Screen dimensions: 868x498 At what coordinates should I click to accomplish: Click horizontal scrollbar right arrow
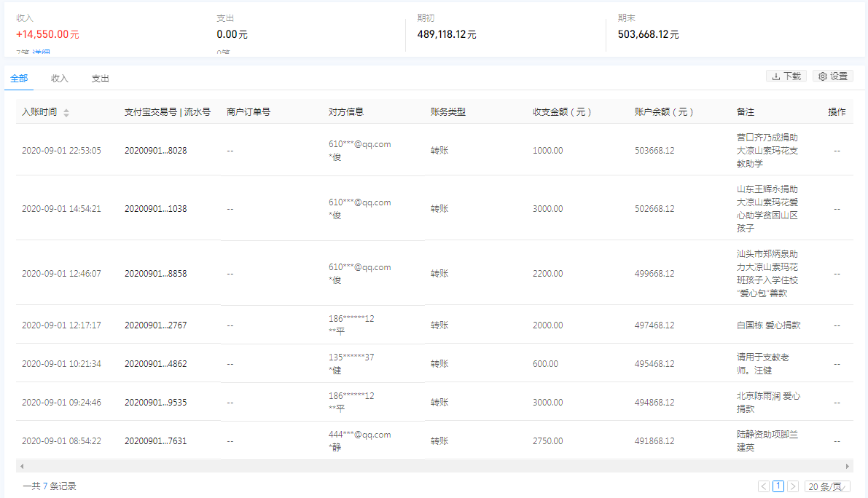point(847,467)
